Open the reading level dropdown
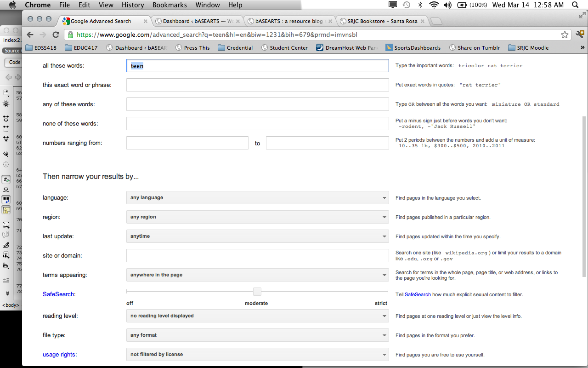The height and width of the screenshot is (368, 588). 257,316
